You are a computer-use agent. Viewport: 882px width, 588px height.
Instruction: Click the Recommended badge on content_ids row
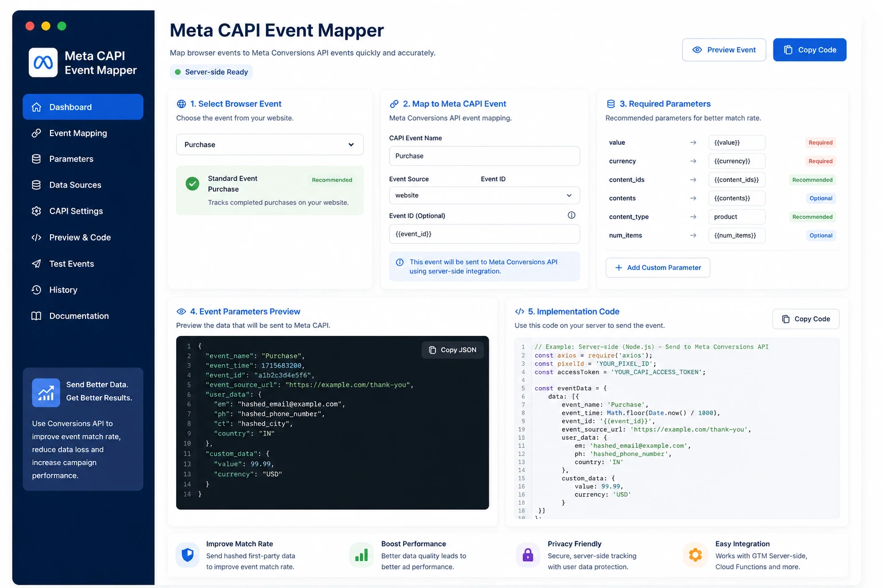click(812, 180)
